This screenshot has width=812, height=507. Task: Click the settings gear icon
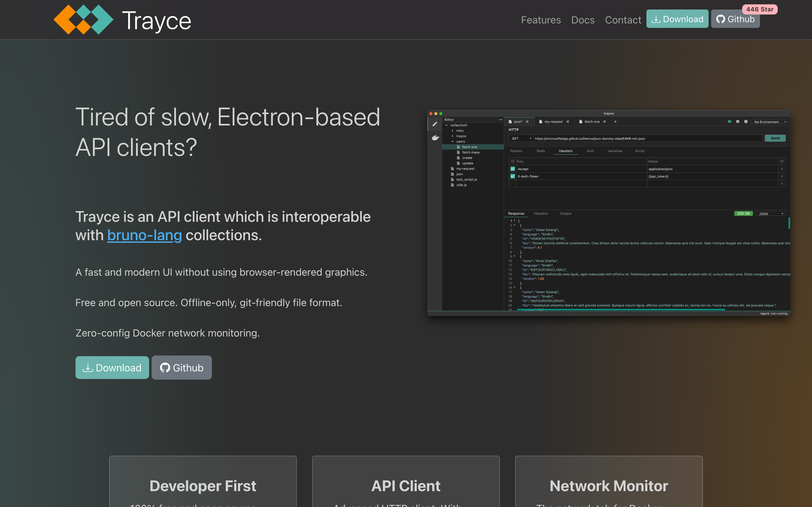(x=737, y=122)
